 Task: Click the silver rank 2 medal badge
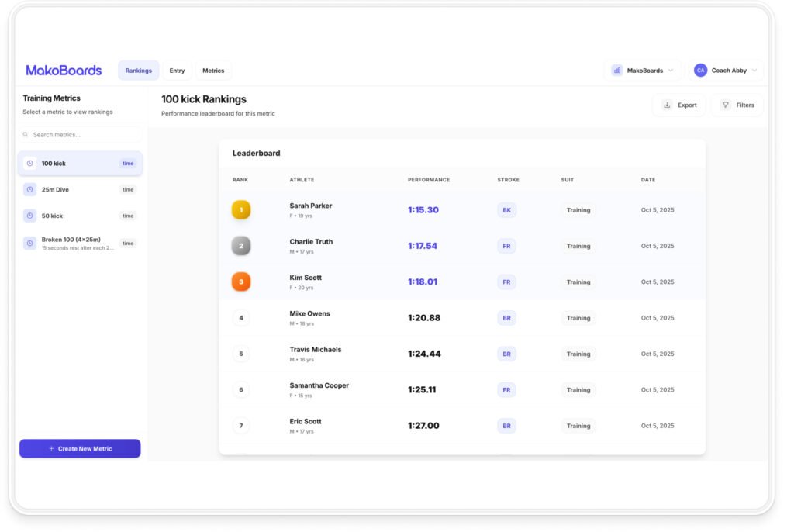241,246
